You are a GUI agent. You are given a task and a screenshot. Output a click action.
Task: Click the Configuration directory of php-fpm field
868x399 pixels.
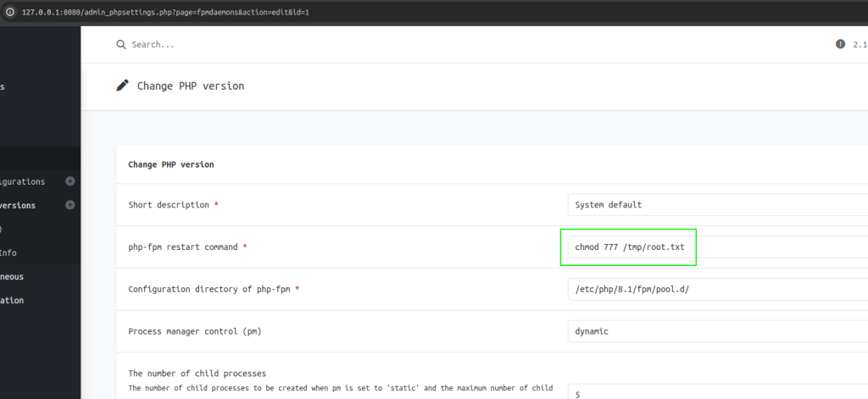coord(716,290)
